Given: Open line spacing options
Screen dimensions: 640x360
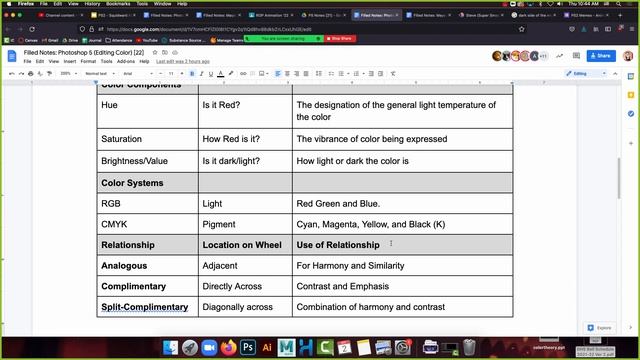Looking at the screenshot, I should click(x=319, y=73).
